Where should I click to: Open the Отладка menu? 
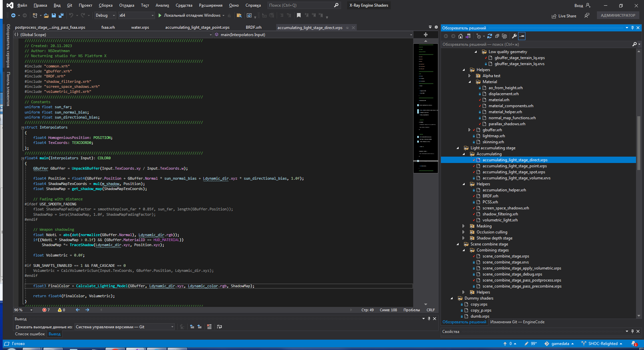tap(127, 5)
